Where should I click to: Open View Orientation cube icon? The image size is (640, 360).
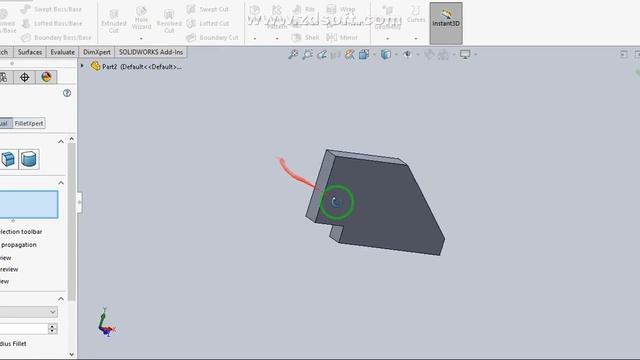point(363,54)
